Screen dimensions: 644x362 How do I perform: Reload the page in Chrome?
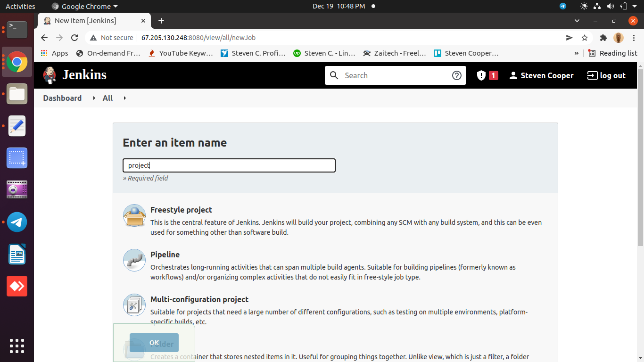(x=74, y=38)
